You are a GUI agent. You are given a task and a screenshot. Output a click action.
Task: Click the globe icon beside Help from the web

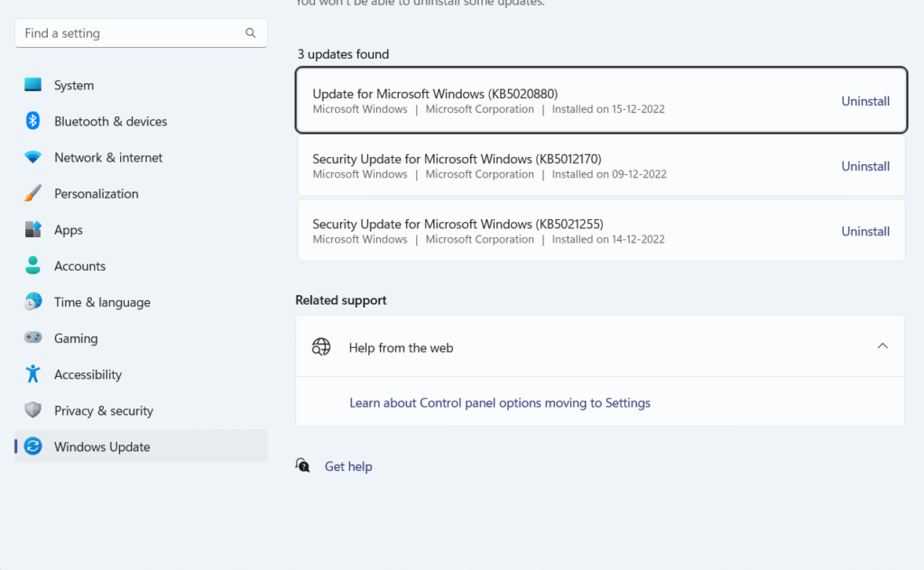321,347
